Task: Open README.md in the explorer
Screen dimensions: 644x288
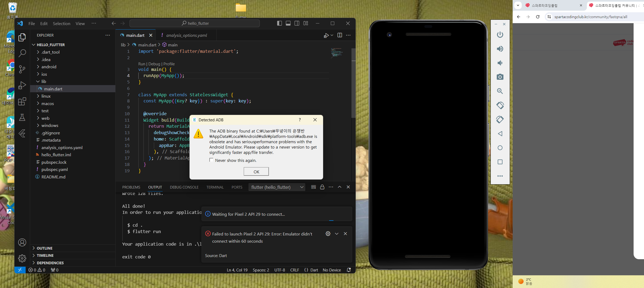Action: (x=73, y=177)
